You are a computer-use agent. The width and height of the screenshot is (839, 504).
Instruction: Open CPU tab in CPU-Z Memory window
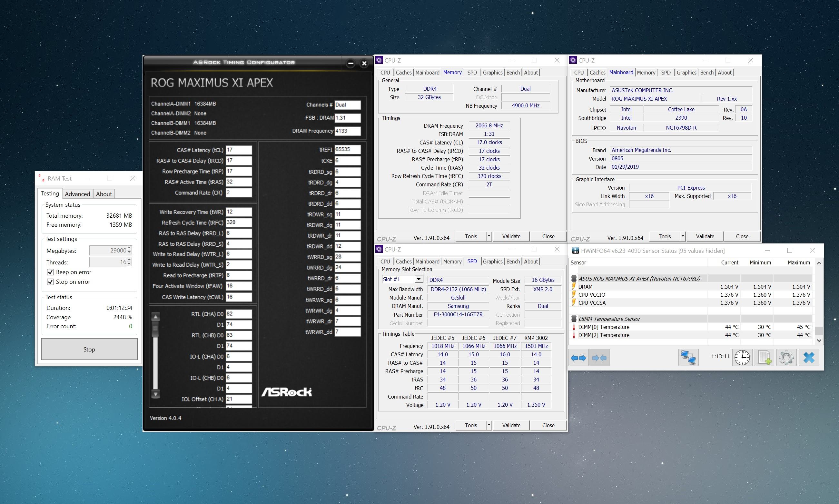(x=385, y=73)
